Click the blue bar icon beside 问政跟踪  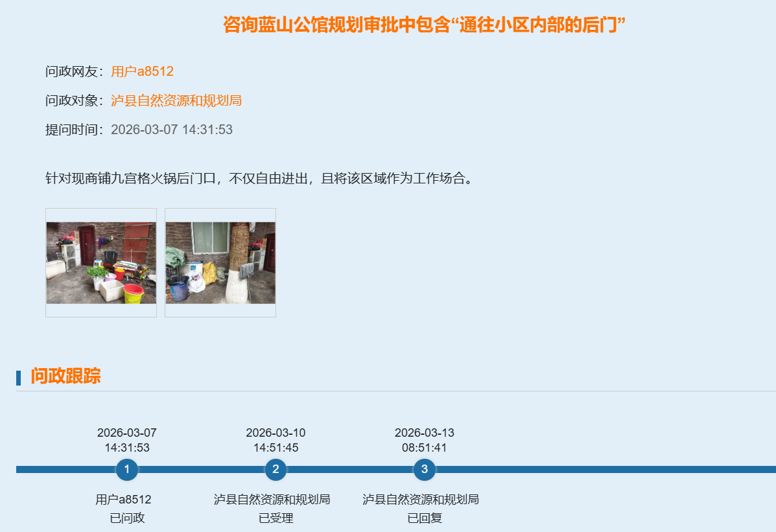pos(19,377)
